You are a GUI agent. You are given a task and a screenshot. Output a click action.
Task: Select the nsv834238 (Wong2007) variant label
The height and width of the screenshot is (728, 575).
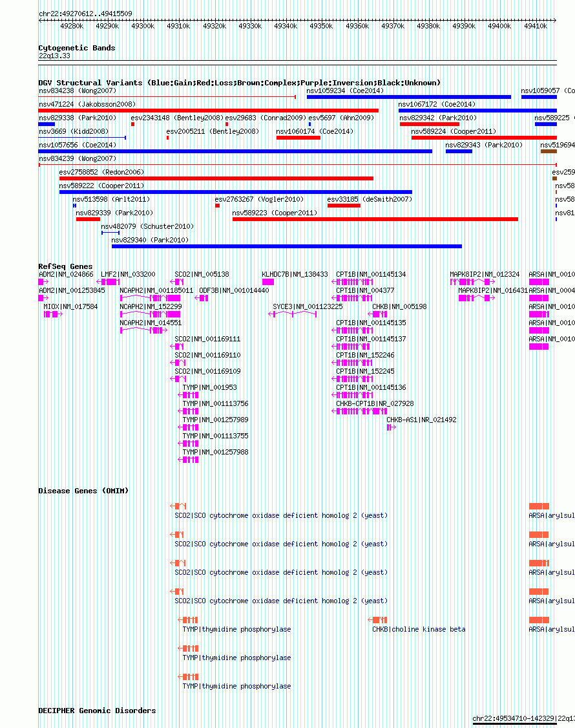(x=78, y=91)
